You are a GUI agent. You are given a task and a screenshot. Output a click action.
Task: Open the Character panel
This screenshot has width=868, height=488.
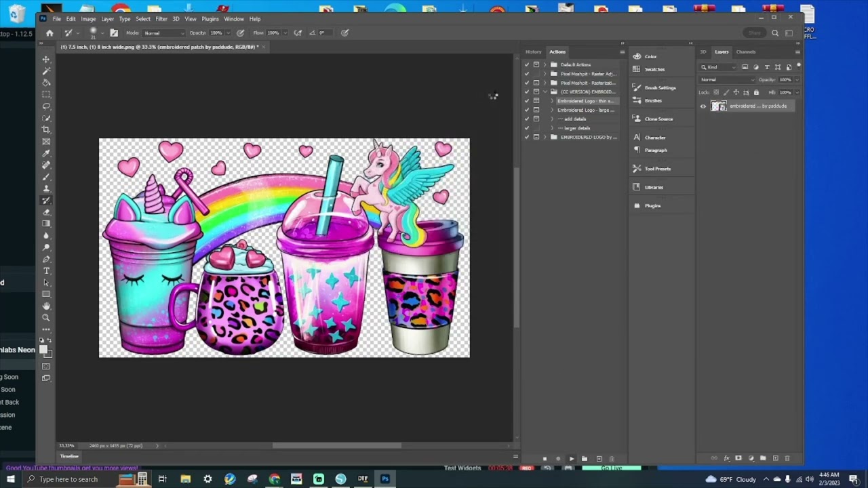coord(654,138)
